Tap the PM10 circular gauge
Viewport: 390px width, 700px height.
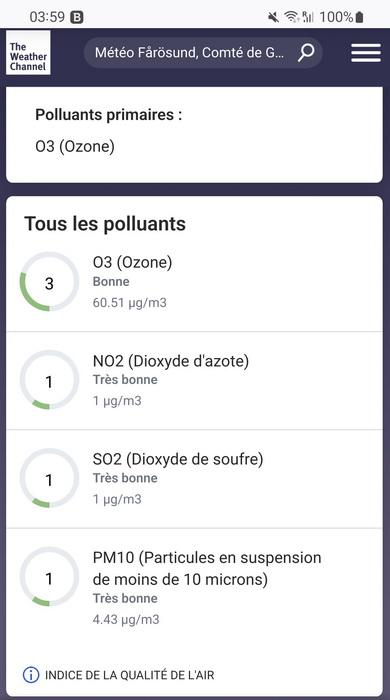click(50, 577)
